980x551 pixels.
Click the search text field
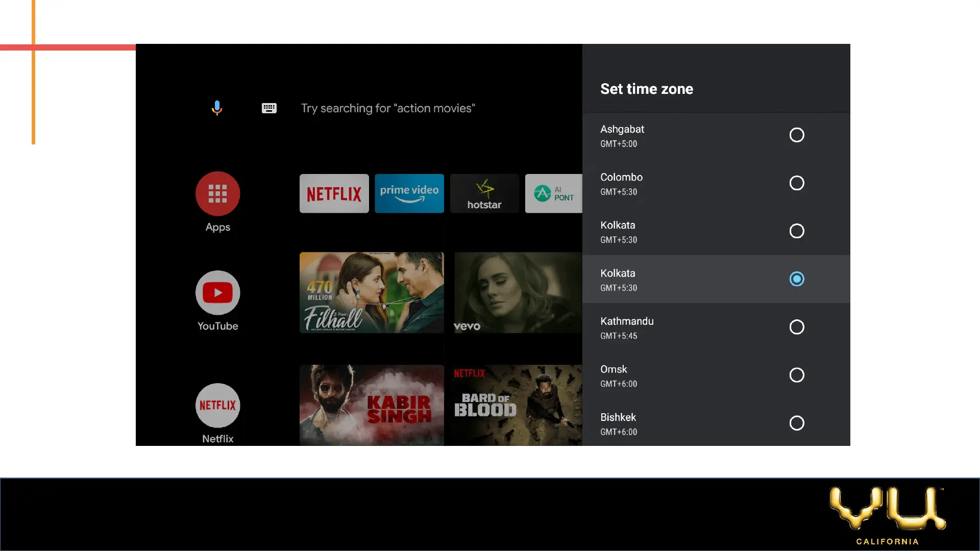[x=388, y=108]
